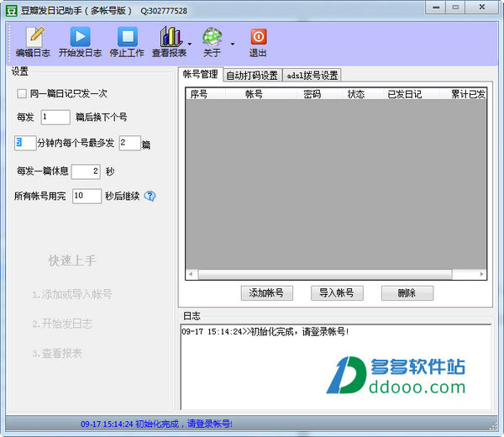The image size is (504, 437).
Task: Close the window with X button
Action: (x=481, y=8)
